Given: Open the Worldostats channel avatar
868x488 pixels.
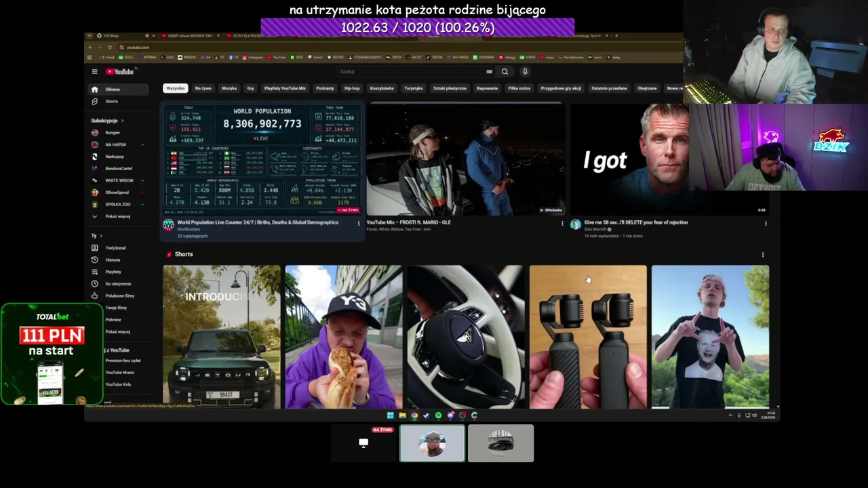Looking at the screenshot, I should [168, 225].
